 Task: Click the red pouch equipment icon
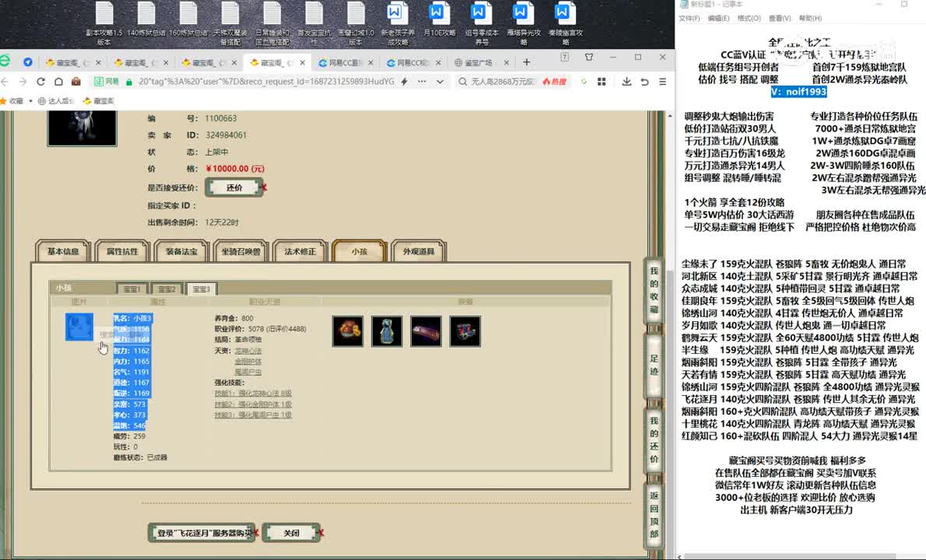[x=347, y=331]
